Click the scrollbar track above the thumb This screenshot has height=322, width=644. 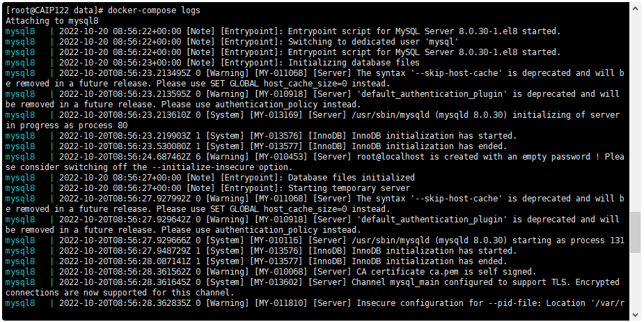point(635,111)
